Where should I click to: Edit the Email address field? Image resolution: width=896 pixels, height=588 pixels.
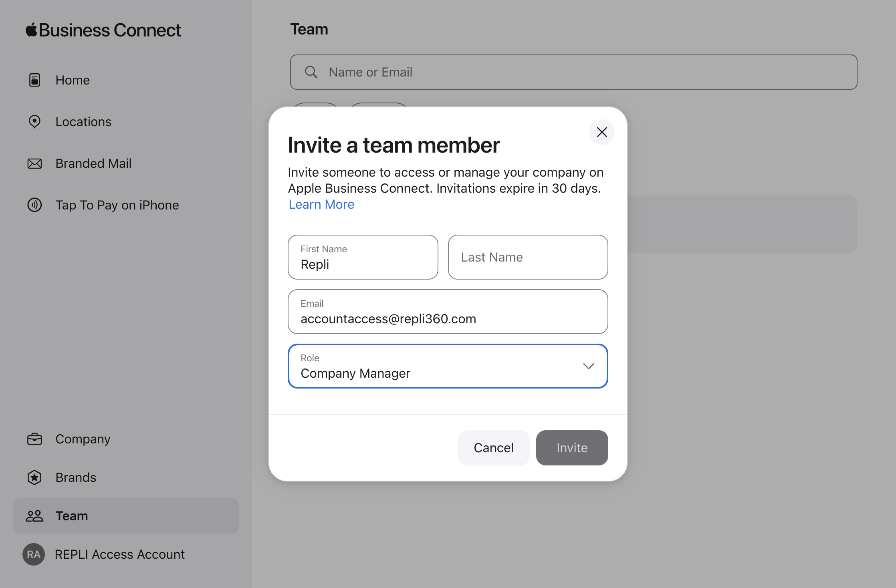pos(448,312)
